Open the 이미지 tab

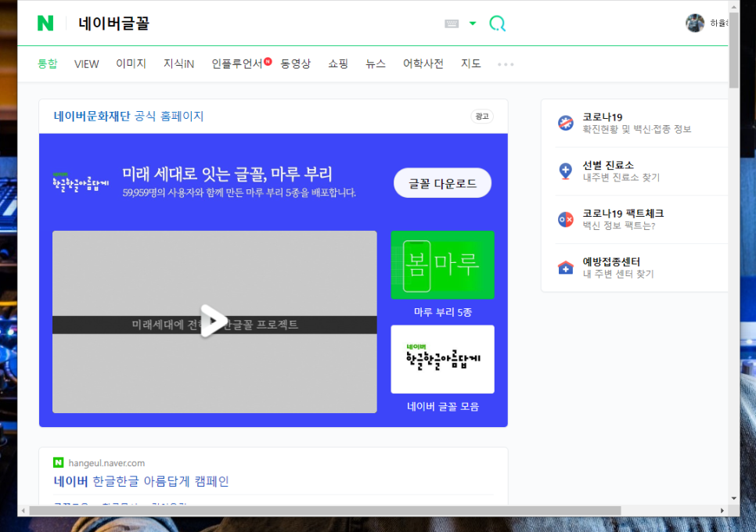131,63
